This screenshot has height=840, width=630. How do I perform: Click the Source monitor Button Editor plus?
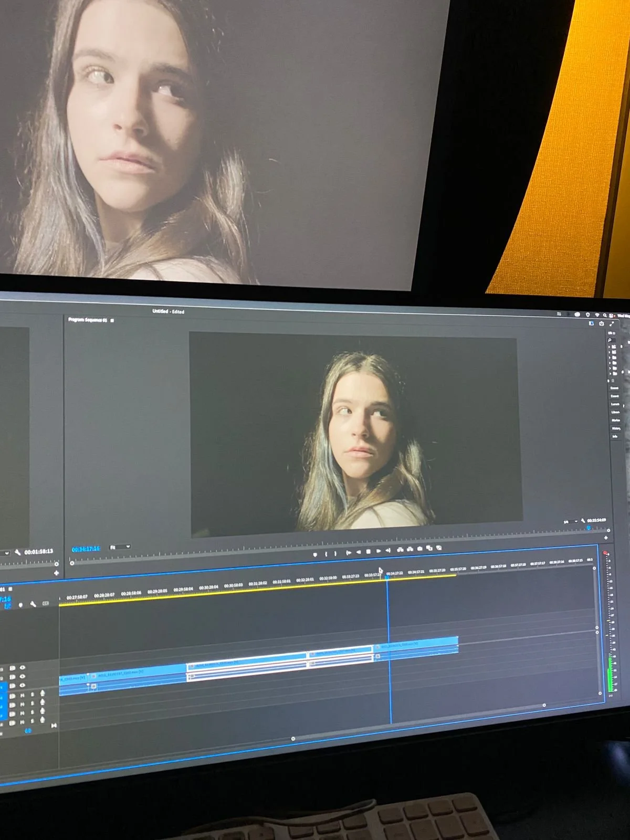56,572
